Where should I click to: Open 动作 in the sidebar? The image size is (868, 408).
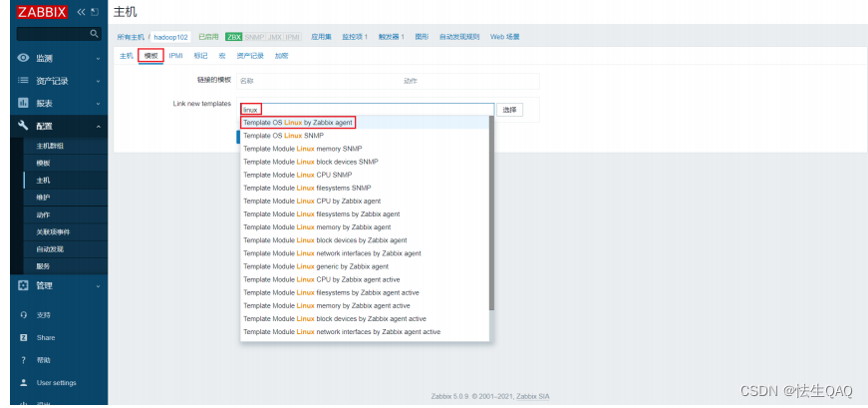tap(43, 214)
